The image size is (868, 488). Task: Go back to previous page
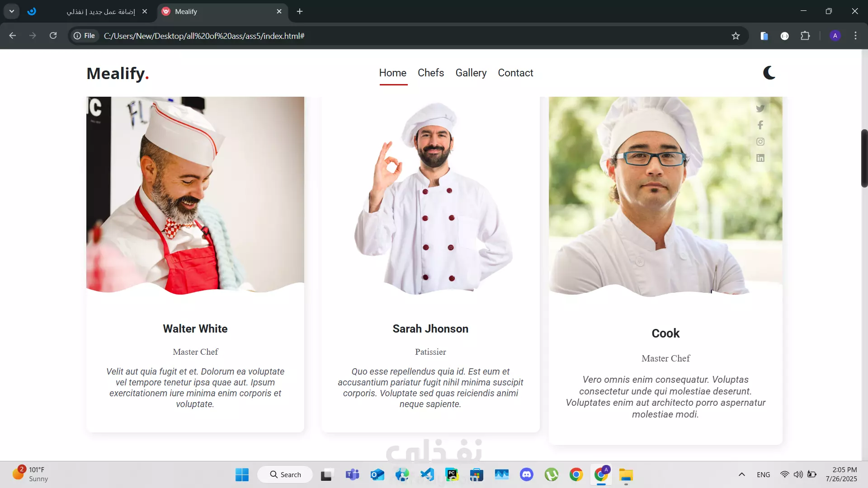13,36
